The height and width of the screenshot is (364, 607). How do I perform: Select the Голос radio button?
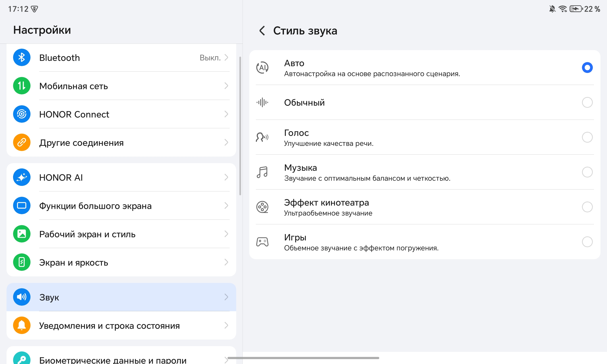(x=587, y=137)
